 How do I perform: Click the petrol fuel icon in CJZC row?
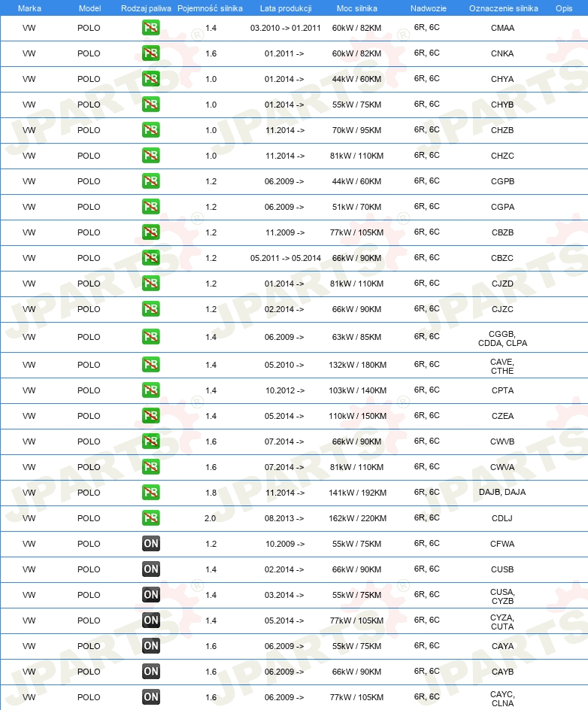(150, 309)
